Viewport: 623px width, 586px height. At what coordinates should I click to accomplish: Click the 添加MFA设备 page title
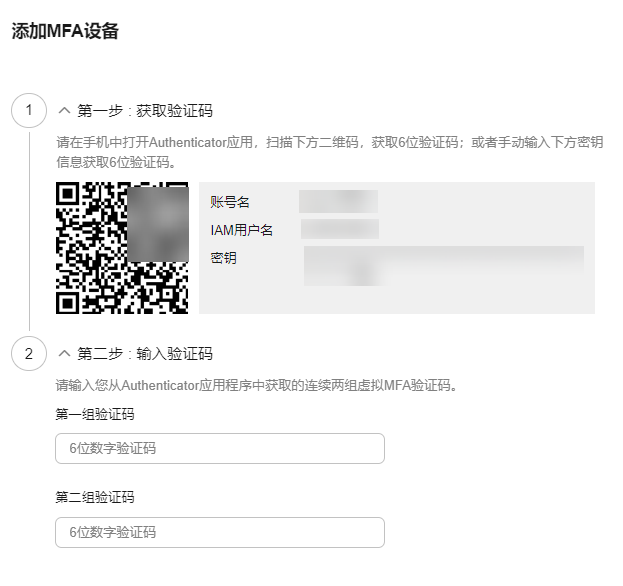(x=65, y=31)
